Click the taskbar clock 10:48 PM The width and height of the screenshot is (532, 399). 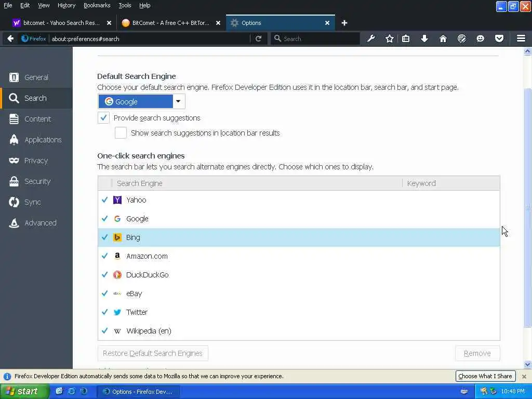513,391
